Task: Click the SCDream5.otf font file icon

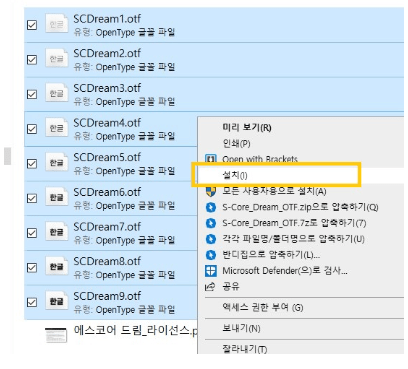Action: click(56, 162)
